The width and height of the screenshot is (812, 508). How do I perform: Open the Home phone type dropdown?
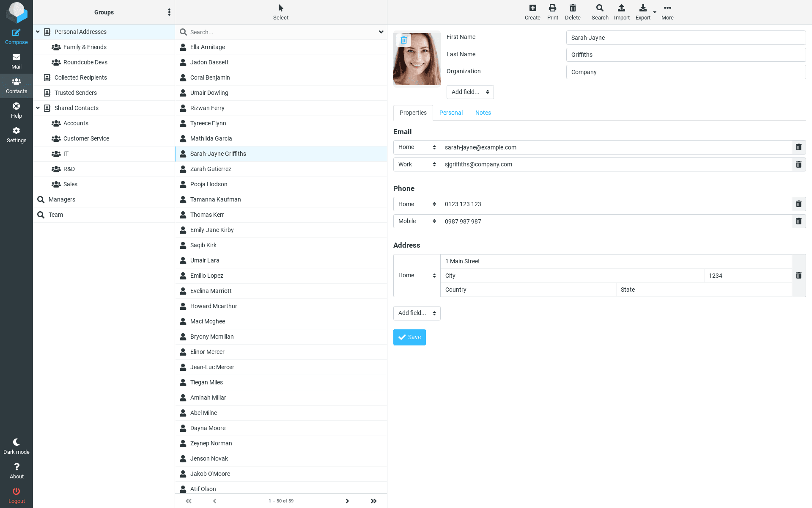[x=416, y=204]
